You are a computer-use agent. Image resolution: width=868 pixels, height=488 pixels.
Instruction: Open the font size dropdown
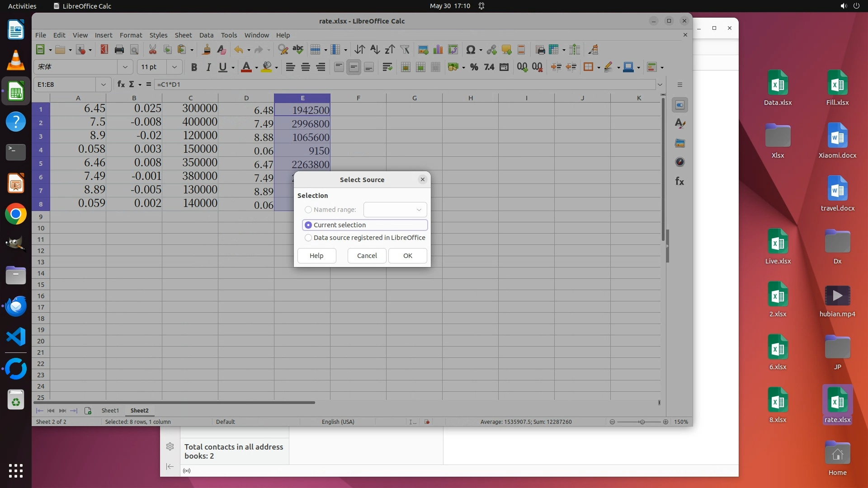point(174,67)
